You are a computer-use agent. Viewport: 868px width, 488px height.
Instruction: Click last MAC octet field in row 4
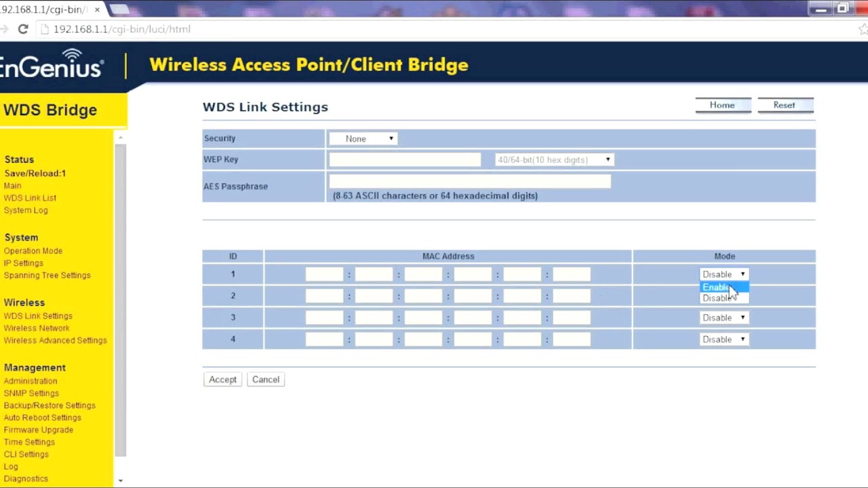pyautogui.click(x=572, y=340)
